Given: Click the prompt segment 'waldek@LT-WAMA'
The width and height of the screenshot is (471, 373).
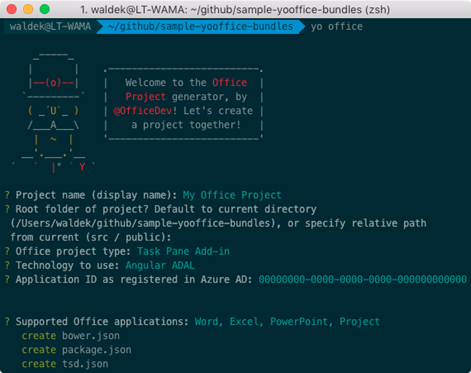Looking at the screenshot, I should click(50, 26).
